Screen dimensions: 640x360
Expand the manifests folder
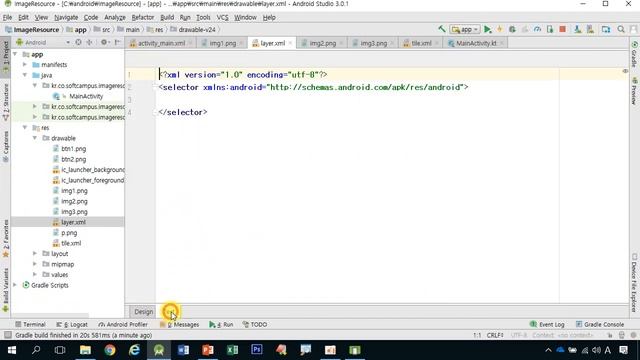coord(25,64)
